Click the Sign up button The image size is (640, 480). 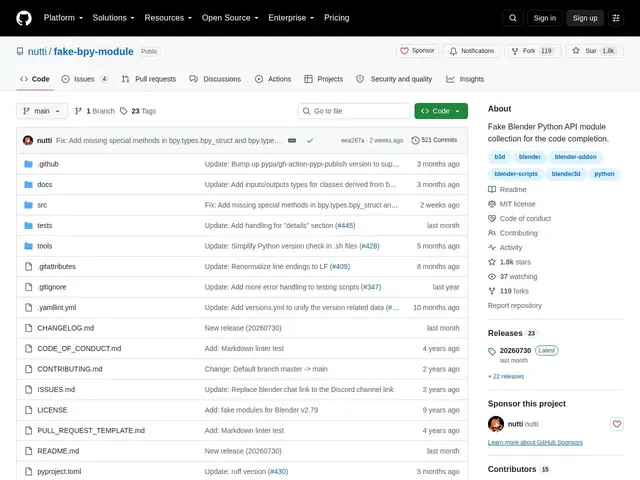(584, 18)
